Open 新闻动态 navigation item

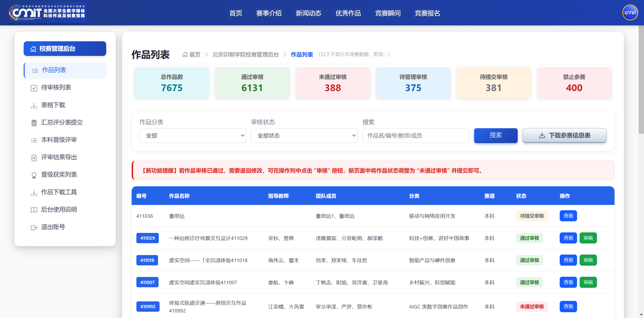click(309, 13)
